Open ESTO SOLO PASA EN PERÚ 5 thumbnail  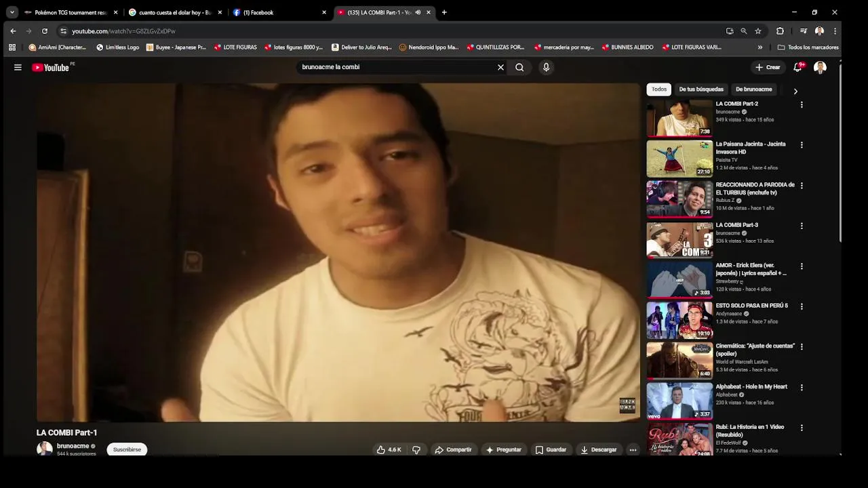coord(679,320)
